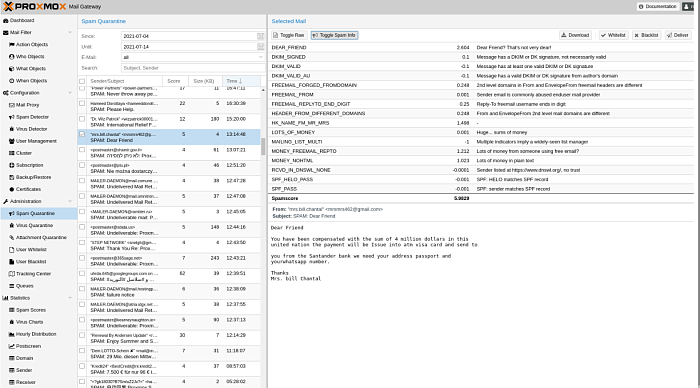Whitelist the selected mail sender
Viewport: 700px width, 388px height.
[614, 35]
